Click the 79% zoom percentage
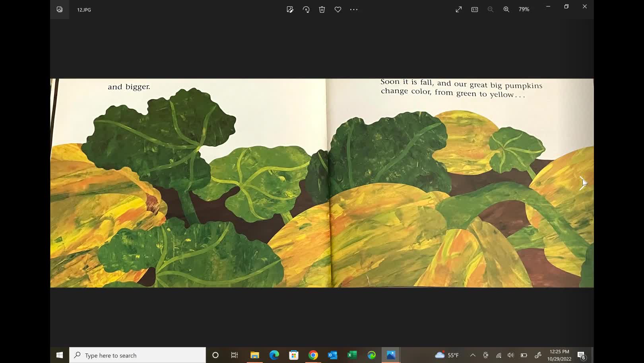Screen dimensions: 644x363 [524, 10]
